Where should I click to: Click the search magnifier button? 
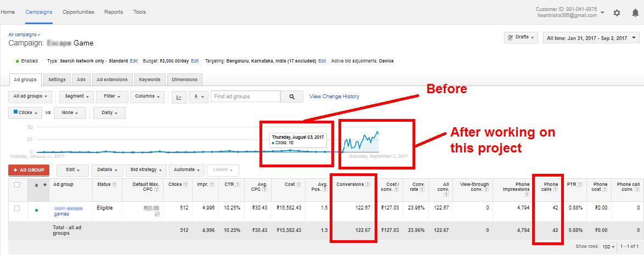pos(291,97)
